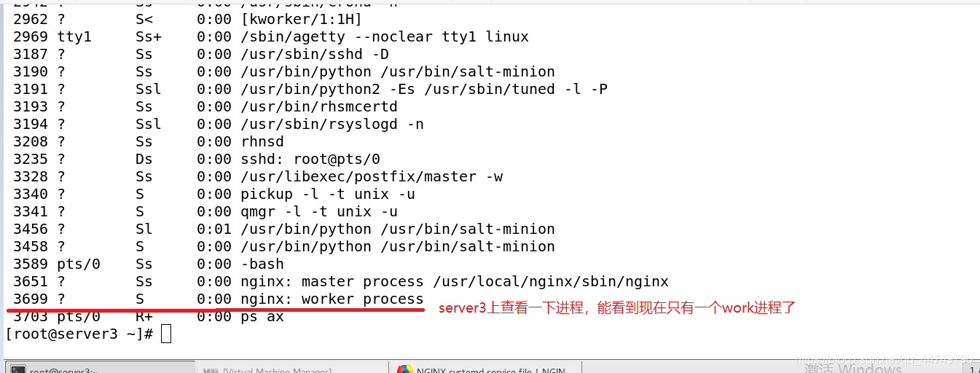The image size is (980, 373).
Task: Click the 'Ds' state of PID 3235
Action: 144,160
